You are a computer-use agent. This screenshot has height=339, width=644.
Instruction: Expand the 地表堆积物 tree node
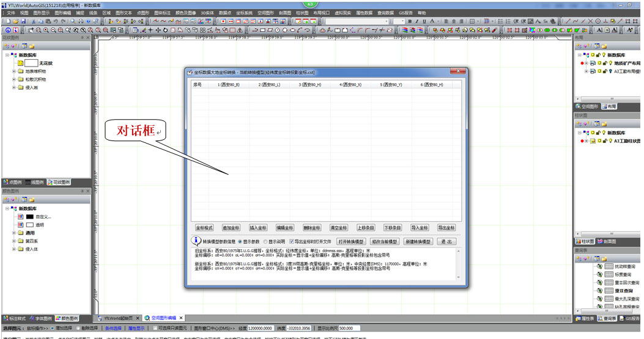[x=13, y=71]
